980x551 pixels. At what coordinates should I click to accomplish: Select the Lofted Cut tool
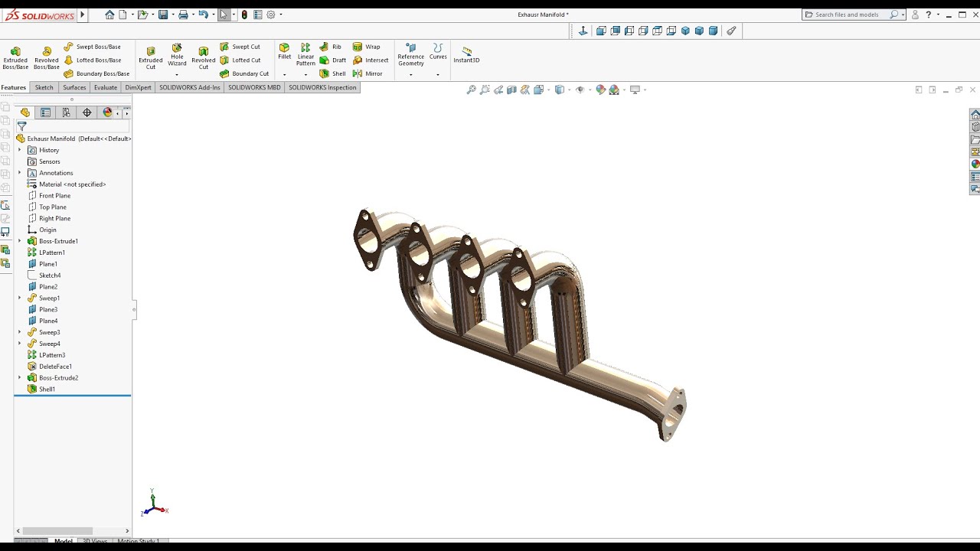240,60
